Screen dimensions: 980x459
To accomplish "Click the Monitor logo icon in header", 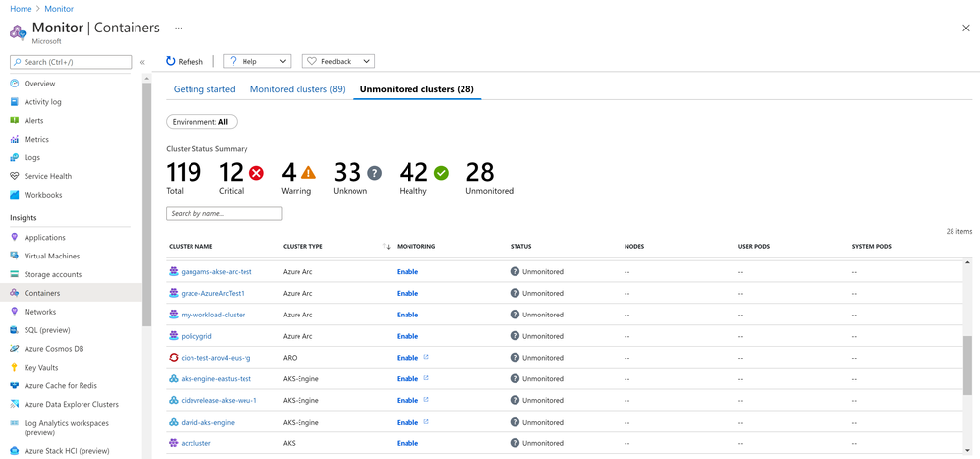I will [18, 31].
